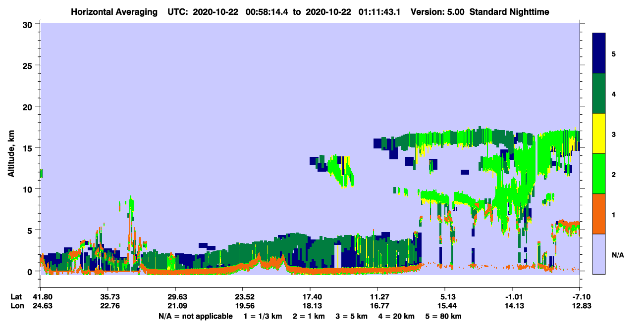
Task: Click the 'N/A = not applicable' legend text
Action: click(x=196, y=316)
